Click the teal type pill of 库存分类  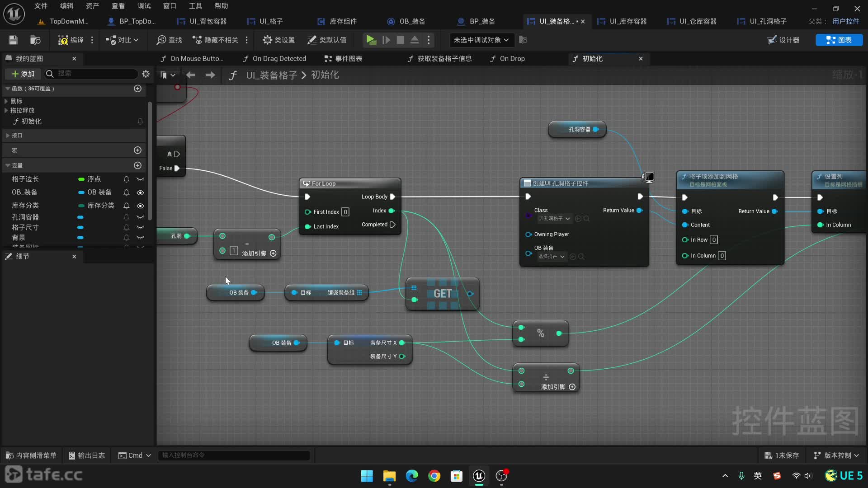point(81,206)
